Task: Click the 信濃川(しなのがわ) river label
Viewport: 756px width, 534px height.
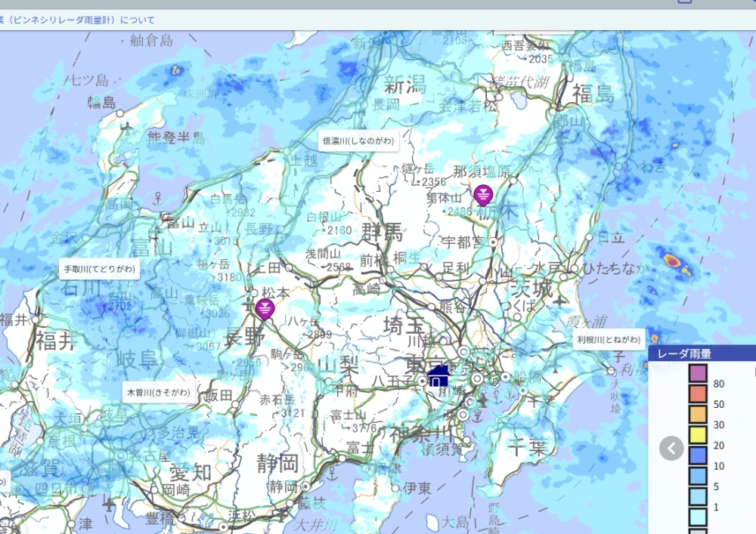Action: (x=358, y=141)
